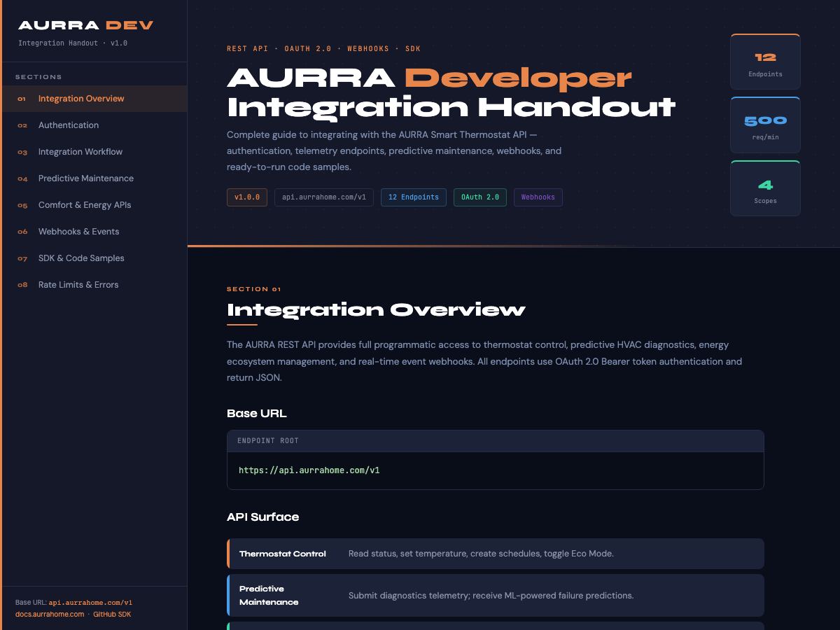Open api.aurrahome.com/v1 link in sidebar footer

point(90,603)
